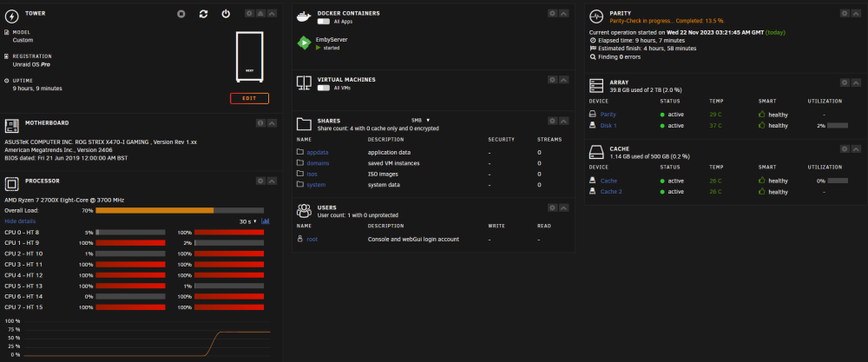This screenshot has width=868, height=362.
Task: Open Virtual Machines settings gear
Action: [552, 80]
